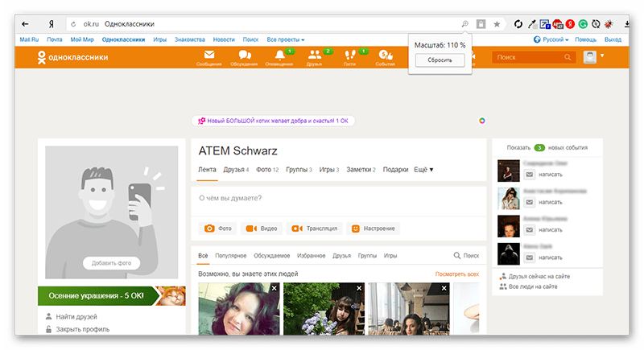Image resolution: width=644 pixels, height=350 pixels.
Task: Click the Одноклассники logo
Action: (72, 57)
